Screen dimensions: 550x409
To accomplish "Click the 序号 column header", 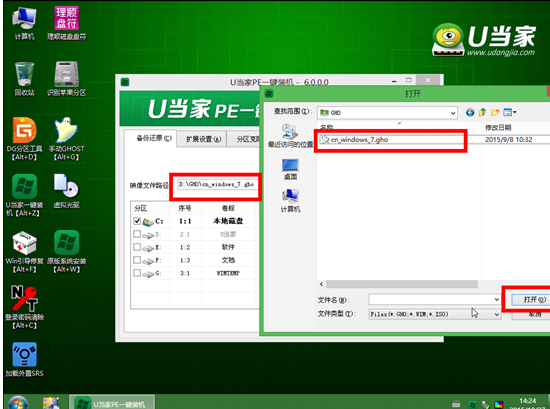I will click(x=185, y=208).
